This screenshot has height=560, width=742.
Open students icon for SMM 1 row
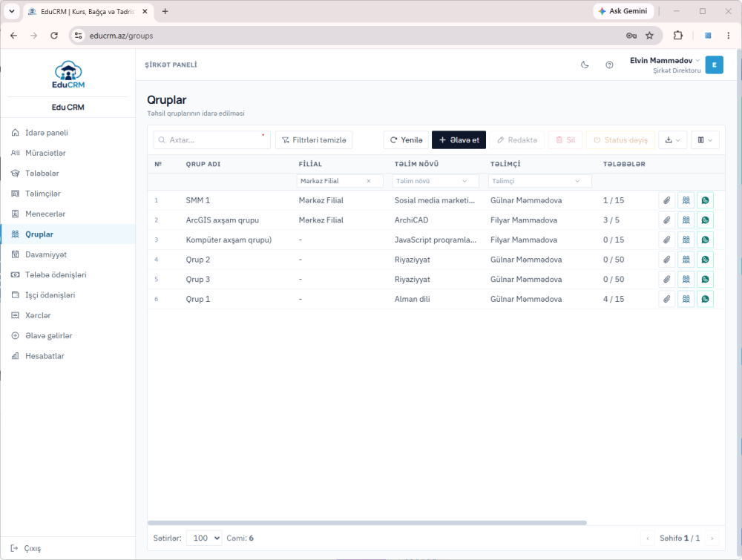coord(686,200)
